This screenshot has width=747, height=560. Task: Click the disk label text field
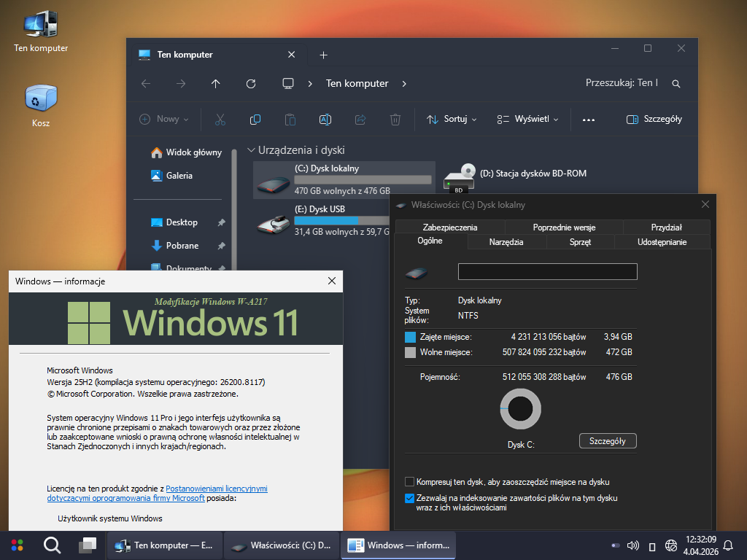click(547, 272)
